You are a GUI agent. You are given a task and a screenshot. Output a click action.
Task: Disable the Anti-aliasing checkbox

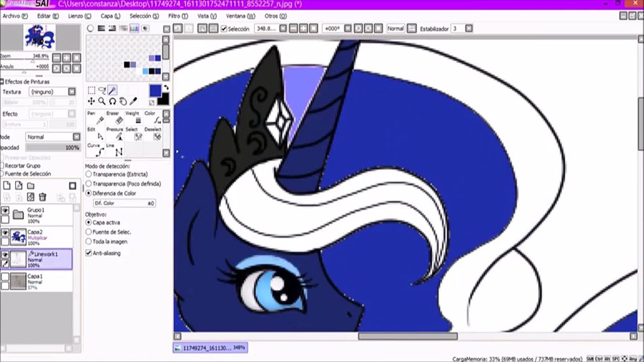pos(89,253)
